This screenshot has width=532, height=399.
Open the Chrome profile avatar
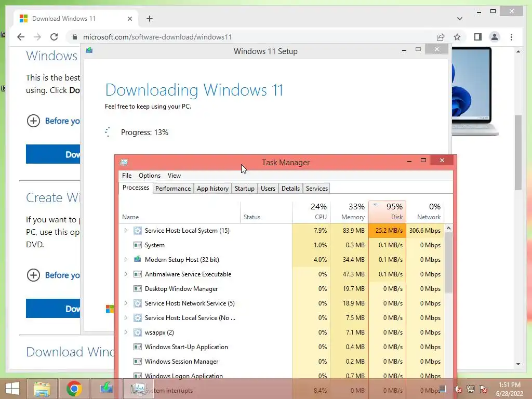(x=495, y=37)
